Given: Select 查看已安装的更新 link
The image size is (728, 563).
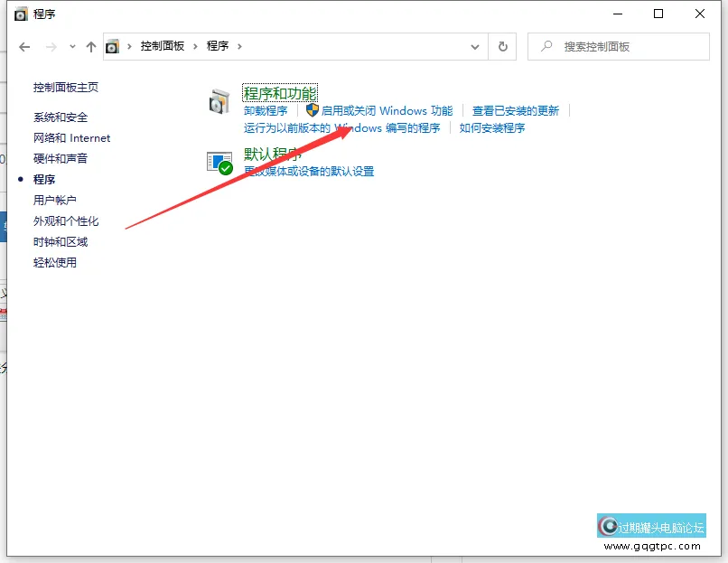Looking at the screenshot, I should (516, 111).
